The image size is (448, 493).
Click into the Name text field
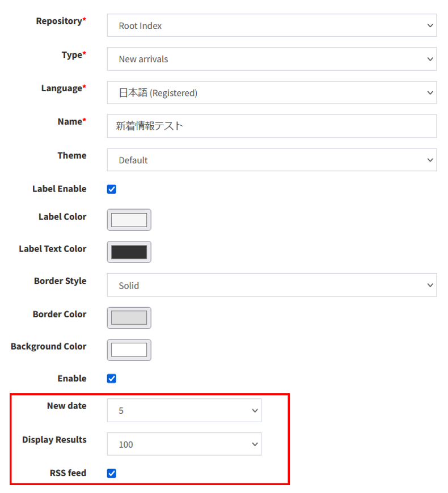[271, 126]
